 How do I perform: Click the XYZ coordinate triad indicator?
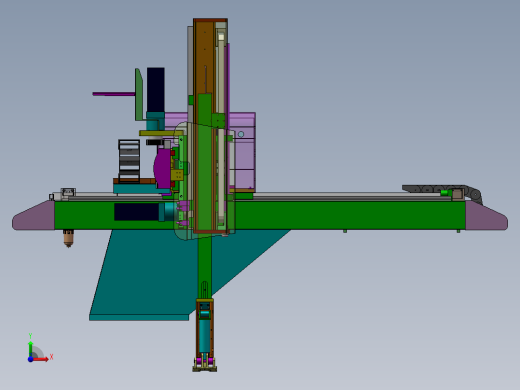click(39, 349)
